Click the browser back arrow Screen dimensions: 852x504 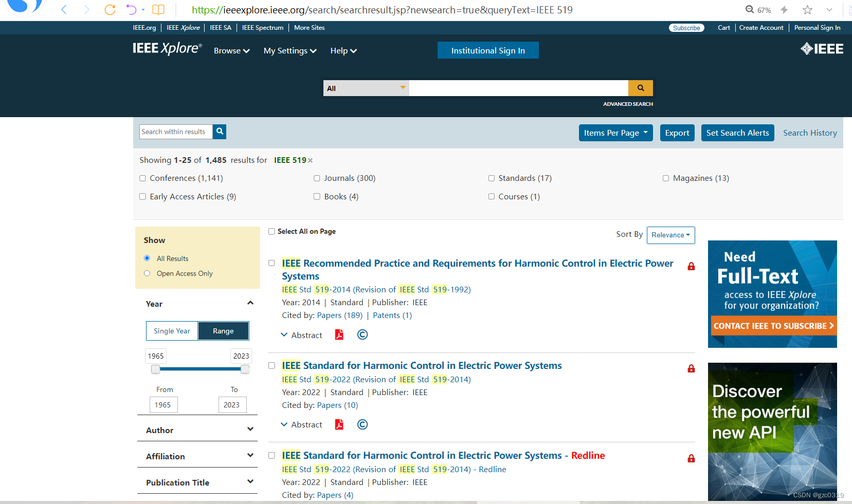click(x=64, y=10)
